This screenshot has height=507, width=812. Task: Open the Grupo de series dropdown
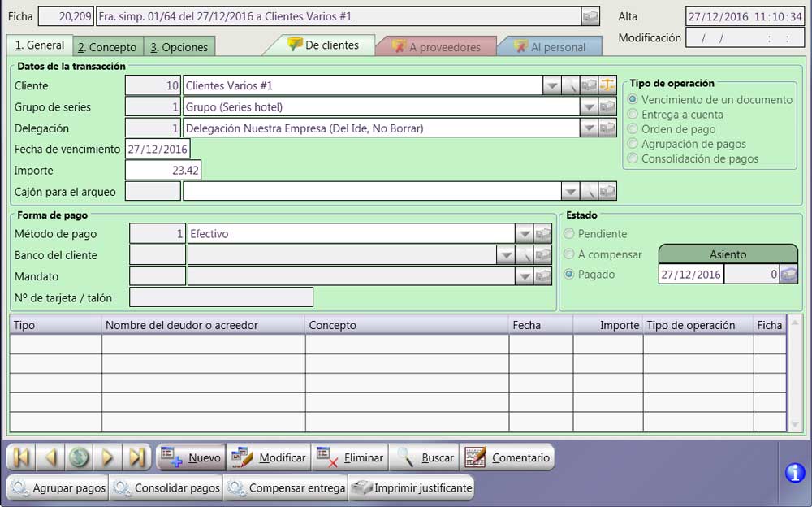588,107
